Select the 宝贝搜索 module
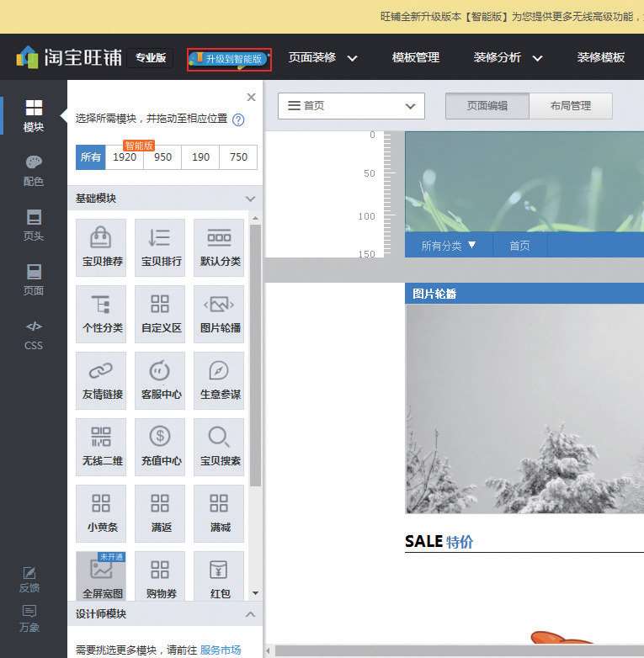Viewport: 644px width, 658px height. click(219, 447)
